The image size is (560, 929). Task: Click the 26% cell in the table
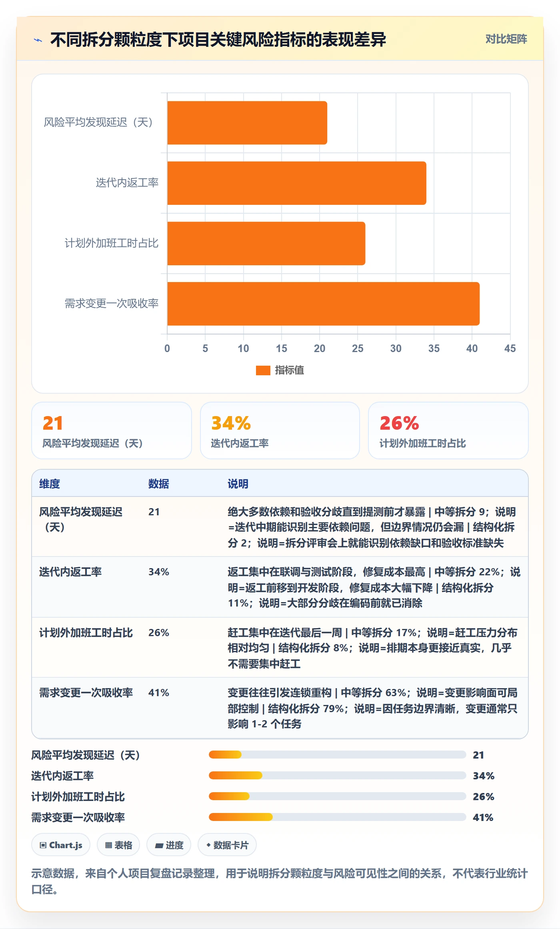pyautogui.click(x=159, y=633)
